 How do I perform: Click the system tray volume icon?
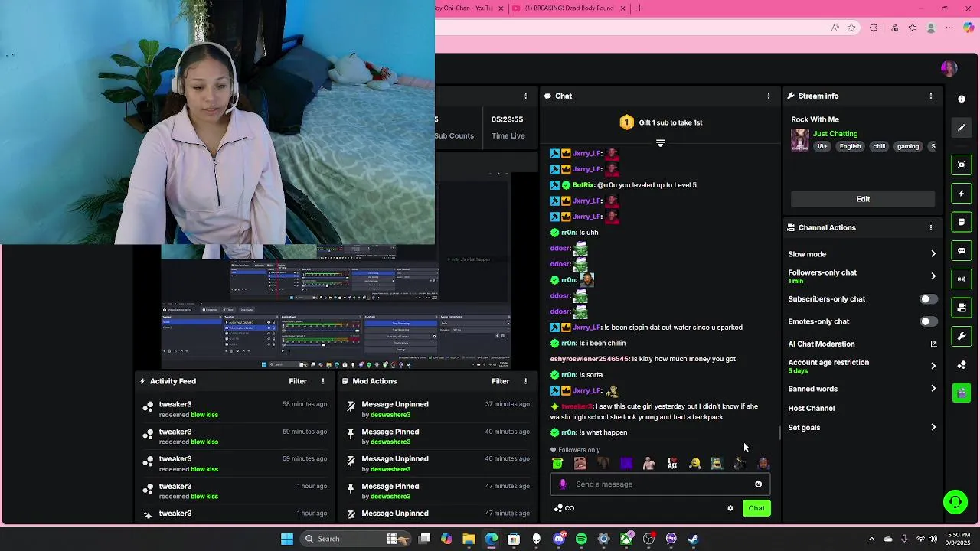point(933,539)
